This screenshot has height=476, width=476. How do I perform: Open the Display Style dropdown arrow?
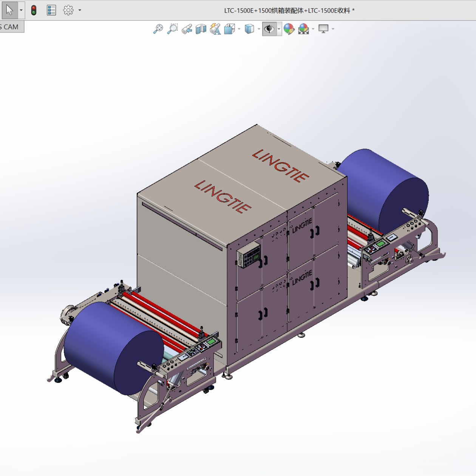259,29
